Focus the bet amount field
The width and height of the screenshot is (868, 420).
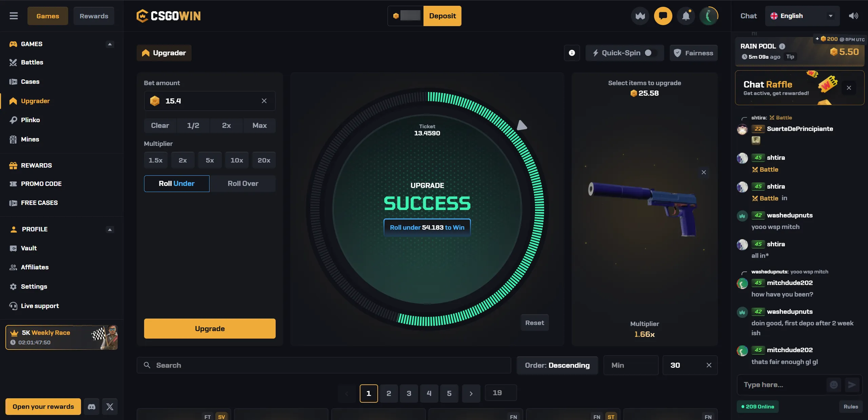click(x=210, y=101)
